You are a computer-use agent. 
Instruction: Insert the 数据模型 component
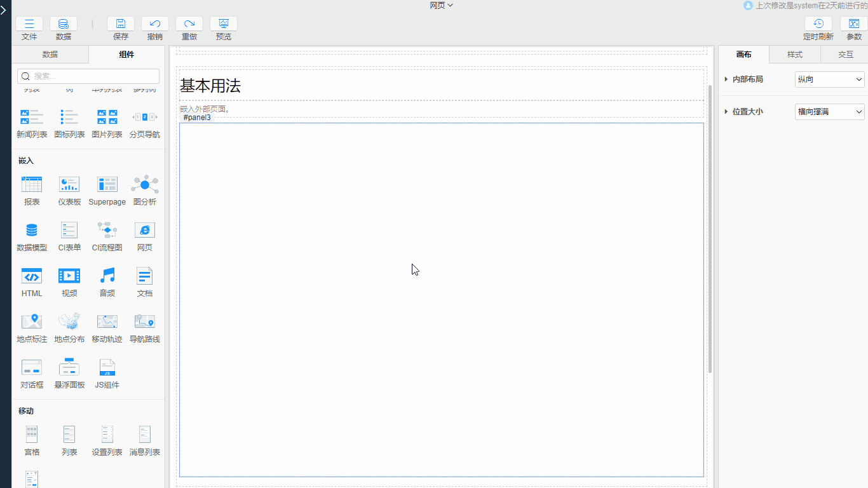31,236
